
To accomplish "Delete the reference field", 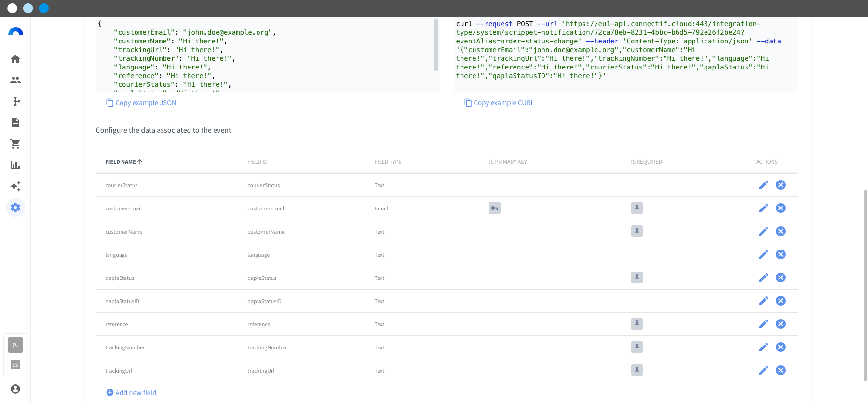I will 781,324.
